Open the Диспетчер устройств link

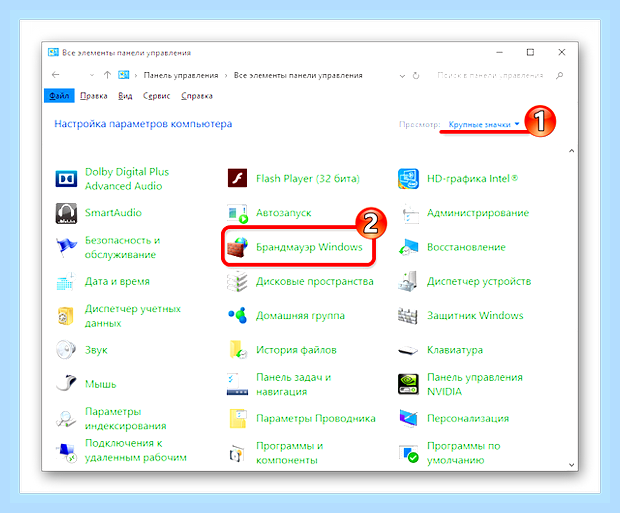pyautogui.click(x=479, y=281)
